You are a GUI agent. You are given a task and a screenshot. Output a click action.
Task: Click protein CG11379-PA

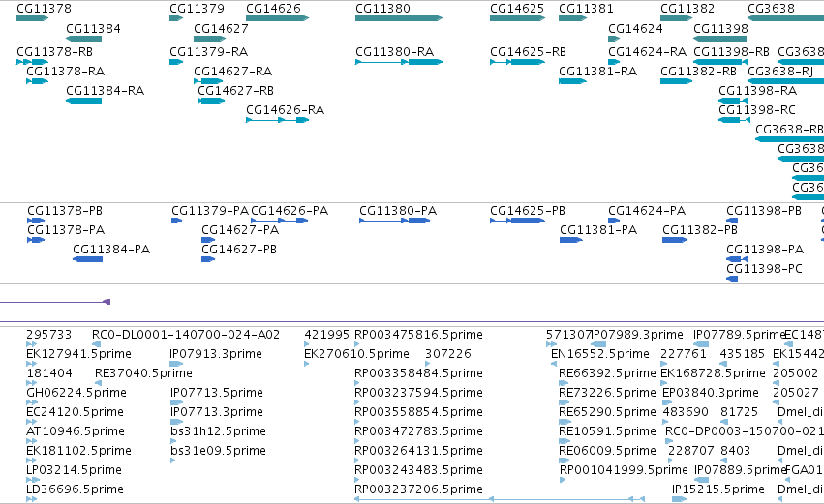coord(210,211)
